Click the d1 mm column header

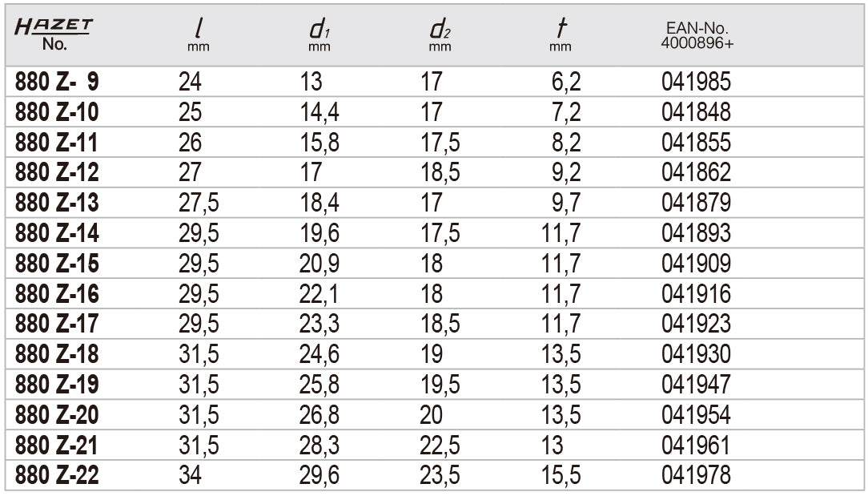[x=318, y=36]
